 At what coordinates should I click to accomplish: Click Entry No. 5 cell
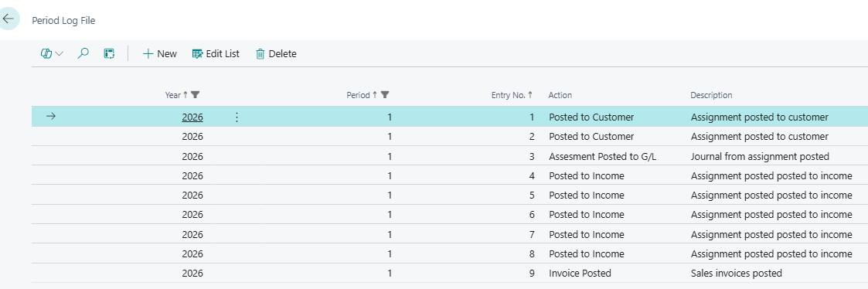pyautogui.click(x=532, y=195)
